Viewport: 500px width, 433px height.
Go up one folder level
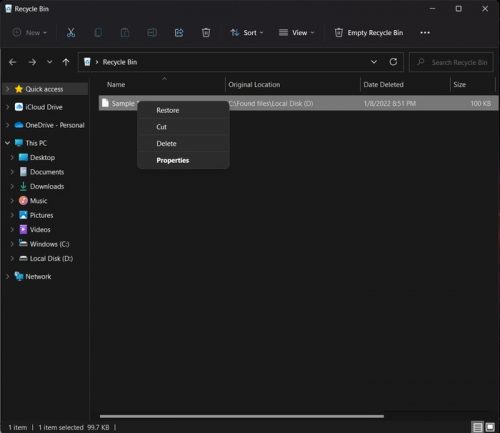click(66, 62)
